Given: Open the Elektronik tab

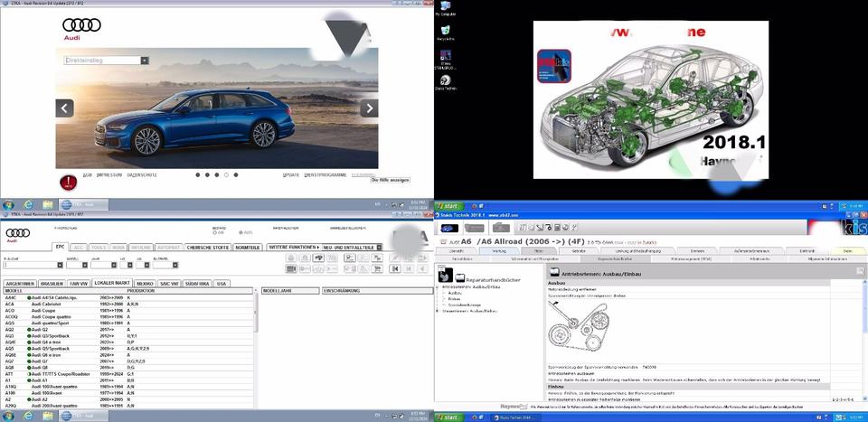Looking at the screenshot, I should (807, 250).
